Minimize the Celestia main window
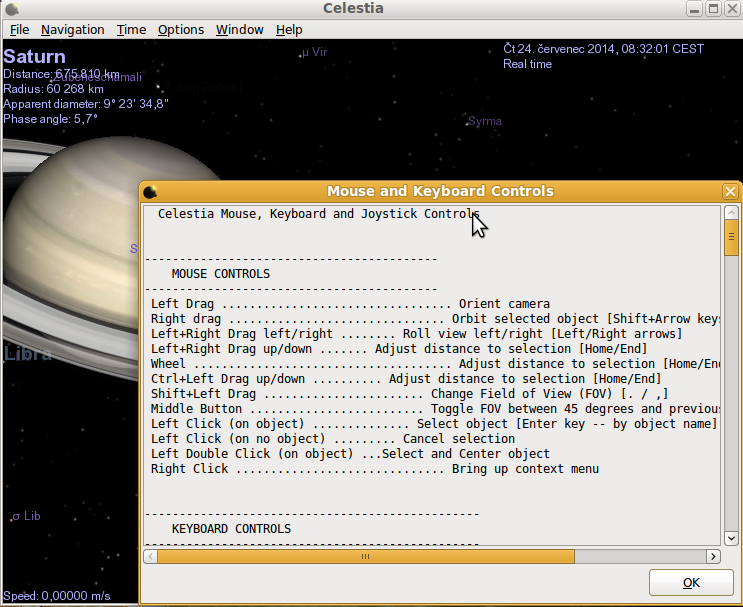Viewport: 743px width, 607px height. coord(694,9)
